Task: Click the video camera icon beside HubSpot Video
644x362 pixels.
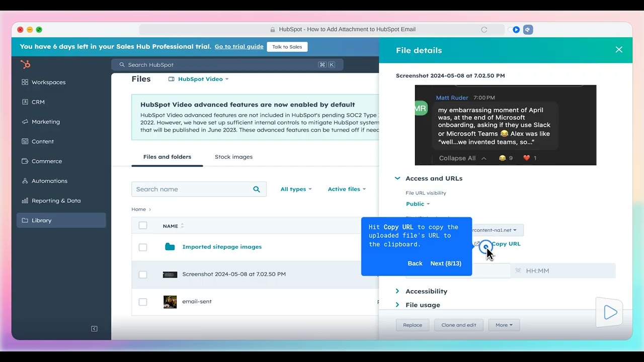Action: point(171,79)
